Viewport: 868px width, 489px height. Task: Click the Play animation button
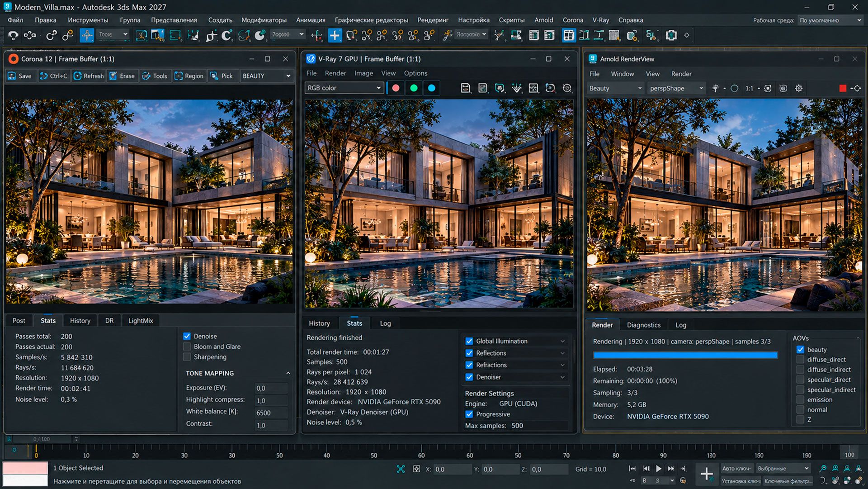659,469
